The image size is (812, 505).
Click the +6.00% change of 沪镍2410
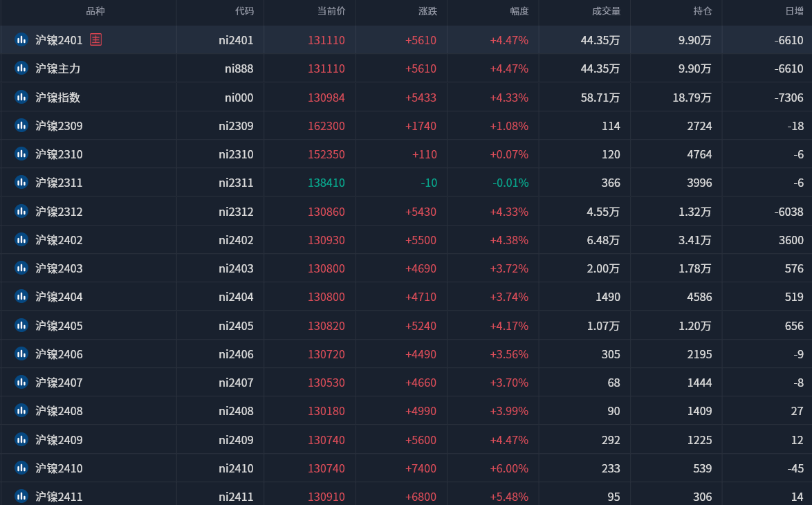509,468
